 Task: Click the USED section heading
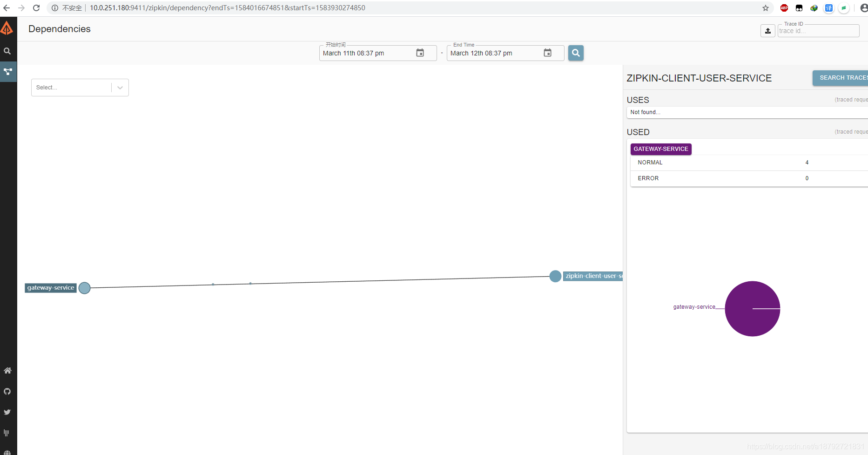point(638,132)
